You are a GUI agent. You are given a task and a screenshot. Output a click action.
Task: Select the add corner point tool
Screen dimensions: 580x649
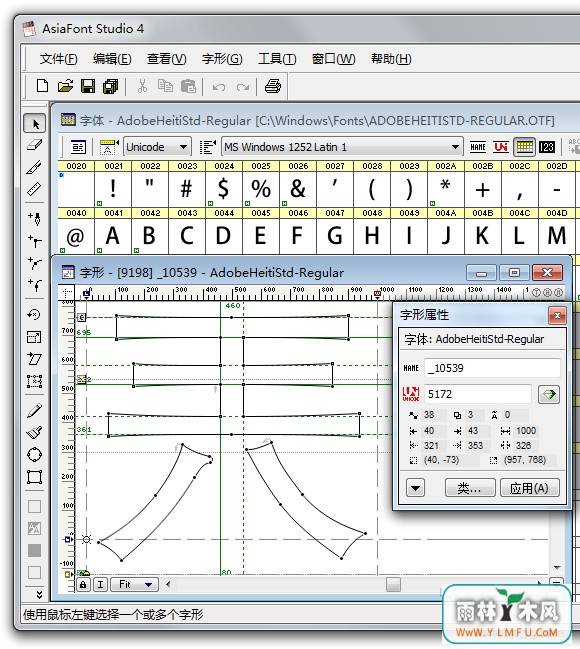point(34,240)
